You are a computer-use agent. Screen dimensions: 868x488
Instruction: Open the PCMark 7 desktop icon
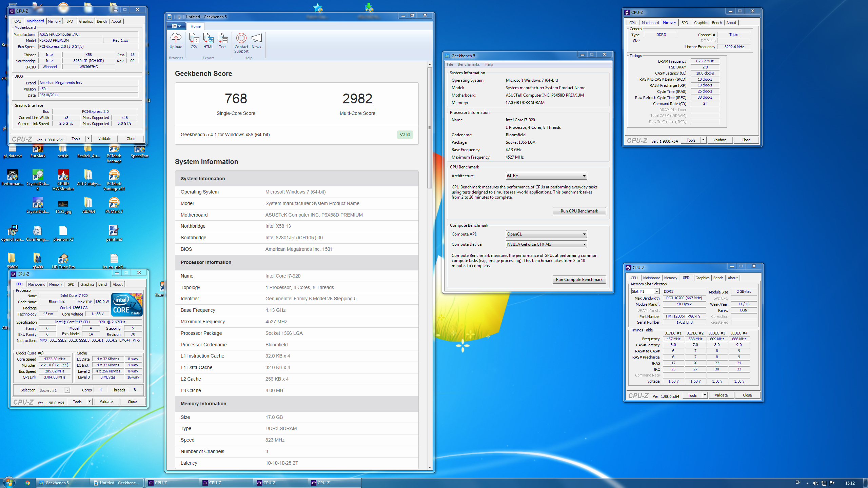114,206
